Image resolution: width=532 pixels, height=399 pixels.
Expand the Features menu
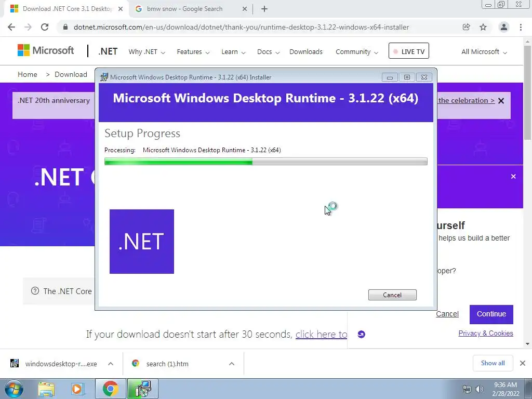click(193, 52)
